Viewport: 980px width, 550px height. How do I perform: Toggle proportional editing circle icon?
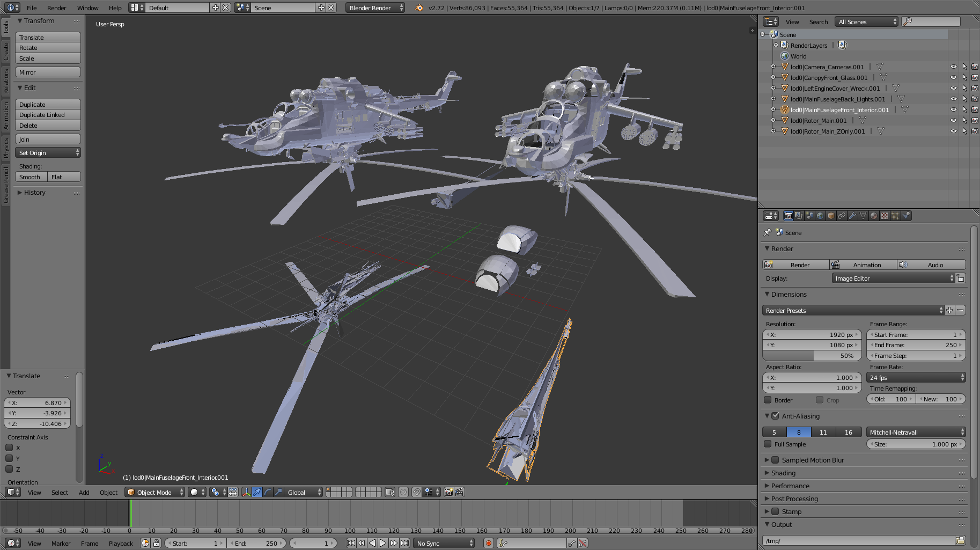[x=403, y=492]
